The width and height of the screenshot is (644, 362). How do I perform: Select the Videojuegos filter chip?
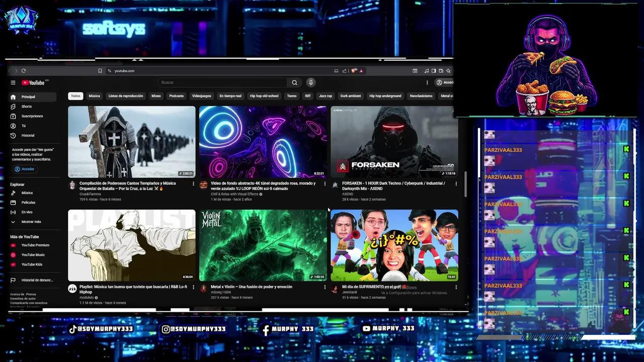tap(201, 96)
